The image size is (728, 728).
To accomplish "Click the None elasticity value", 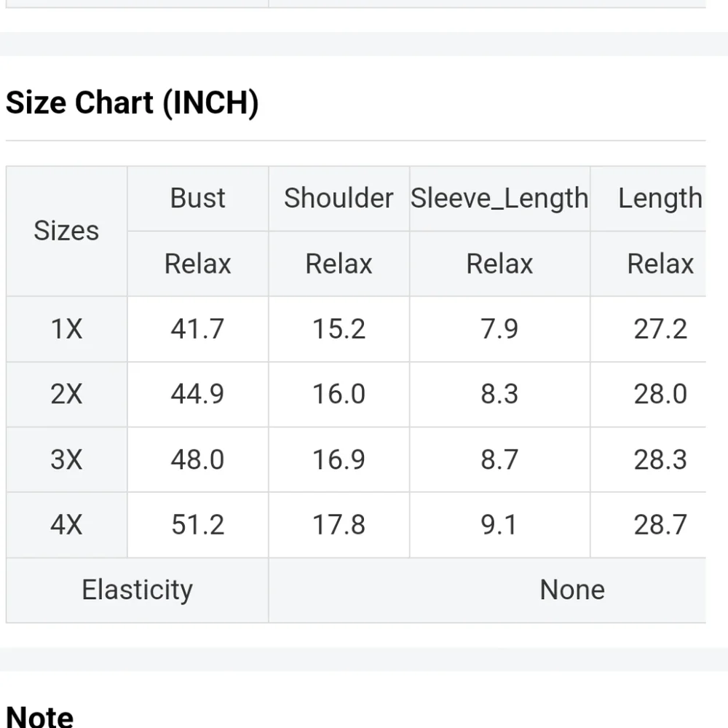I will point(572,590).
